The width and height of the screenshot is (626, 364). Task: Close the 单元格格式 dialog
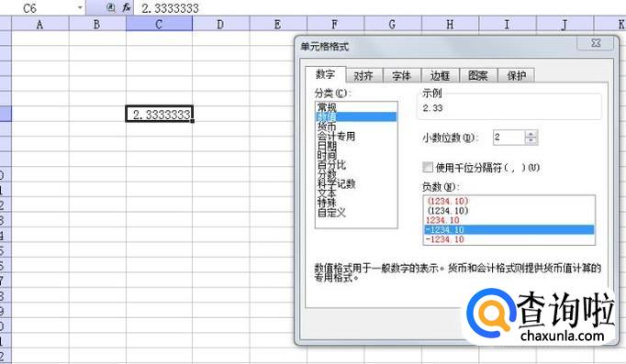pyautogui.click(x=596, y=43)
